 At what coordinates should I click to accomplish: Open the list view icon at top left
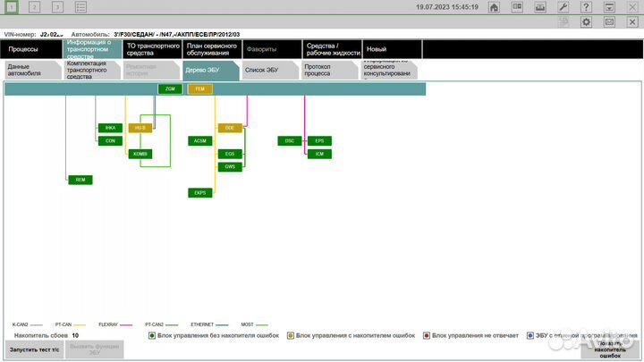[80, 7]
